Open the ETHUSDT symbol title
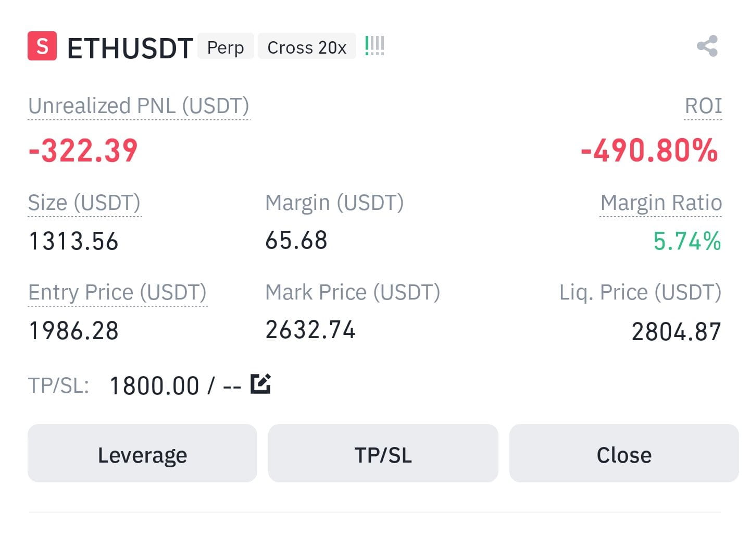Image resolution: width=750 pixels, height=560 pixels. click(130, 48)
